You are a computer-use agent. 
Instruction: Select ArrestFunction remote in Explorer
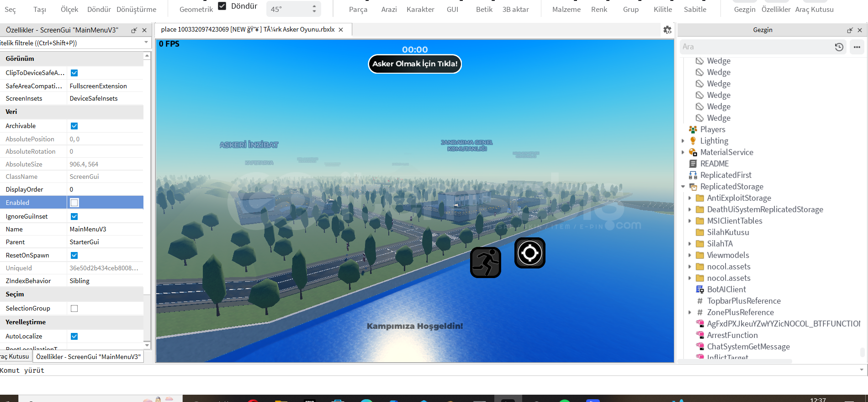[x=732, y=335]
